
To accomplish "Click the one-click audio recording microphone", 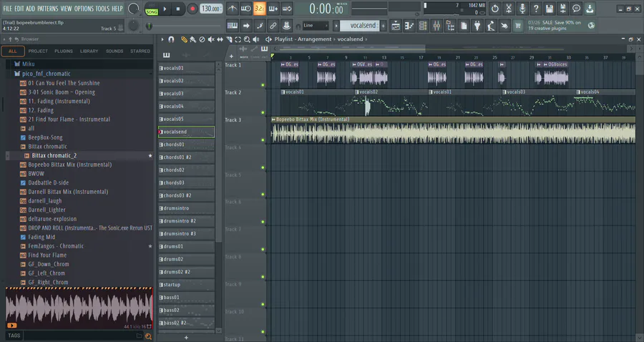I will tap(522, 8).
